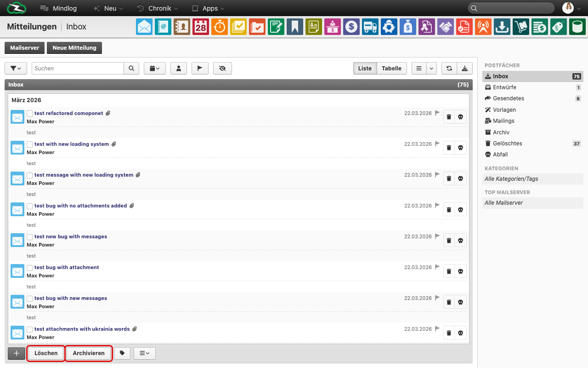The image size is (588, 368).
Task: Open the yellow stacked tasks checkmark icon
Action: [x=238, y=27]
